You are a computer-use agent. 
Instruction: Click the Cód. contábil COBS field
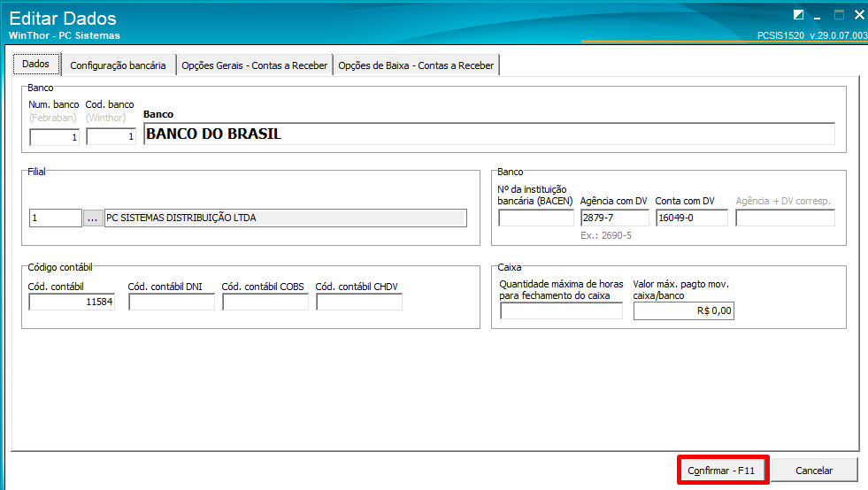tap(265, 302)
